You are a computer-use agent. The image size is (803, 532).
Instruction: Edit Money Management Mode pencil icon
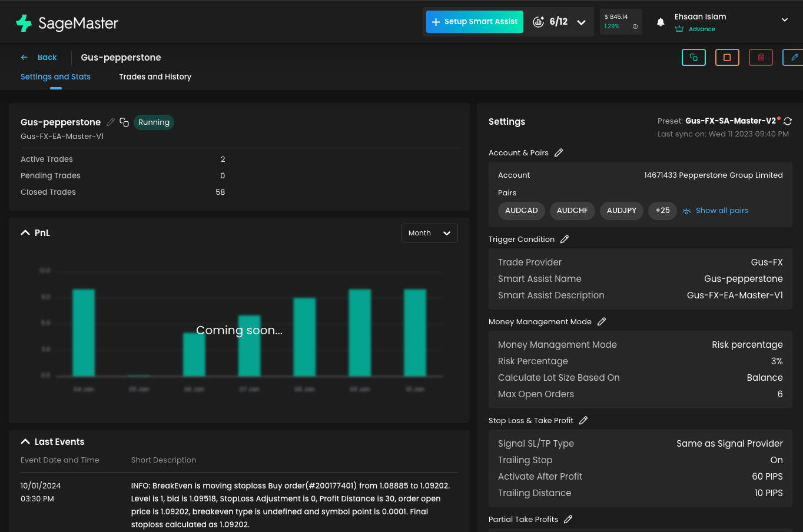point(602,322)
